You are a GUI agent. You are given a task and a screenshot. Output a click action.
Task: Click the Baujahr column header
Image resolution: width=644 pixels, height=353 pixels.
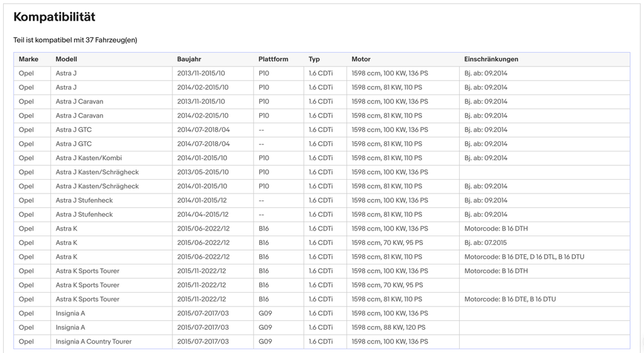pos(189,59)
